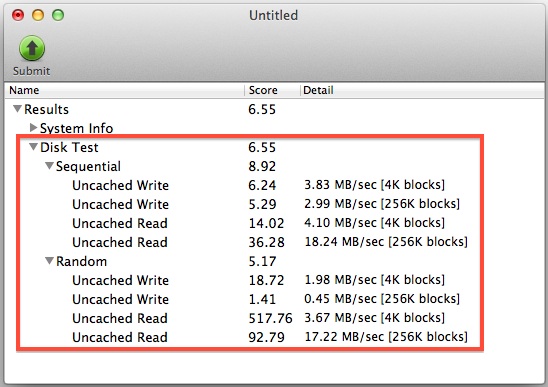Viewport: 548px width, 387px height.
Task: Collapse the Sequential group triangle
Action: 50,166
